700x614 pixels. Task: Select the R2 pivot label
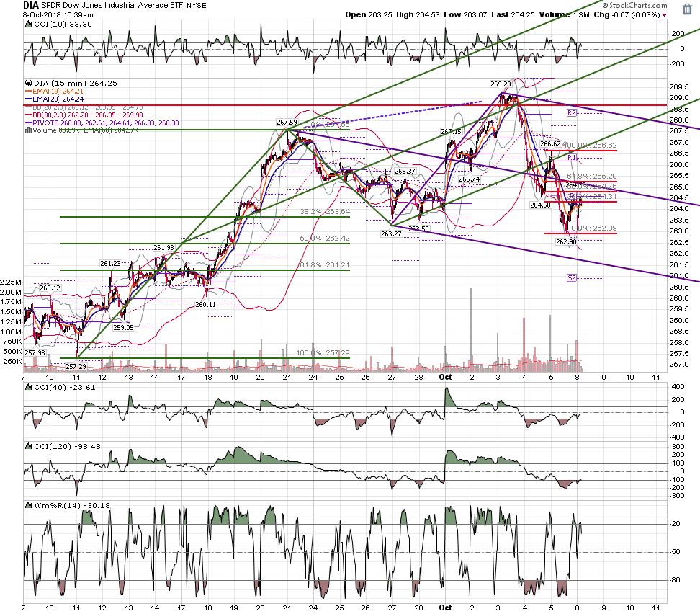click(x=572, y=113)
